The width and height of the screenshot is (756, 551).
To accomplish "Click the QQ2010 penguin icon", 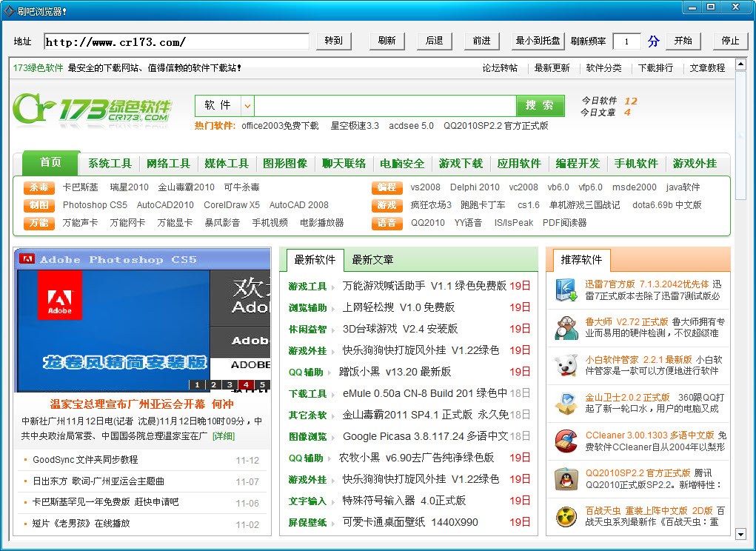I will click(566, 478).
